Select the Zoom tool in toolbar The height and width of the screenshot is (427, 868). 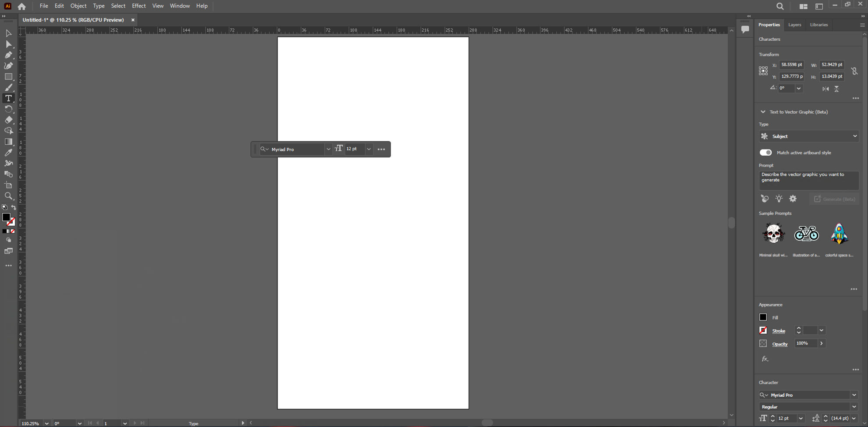[x=8, y=196]
